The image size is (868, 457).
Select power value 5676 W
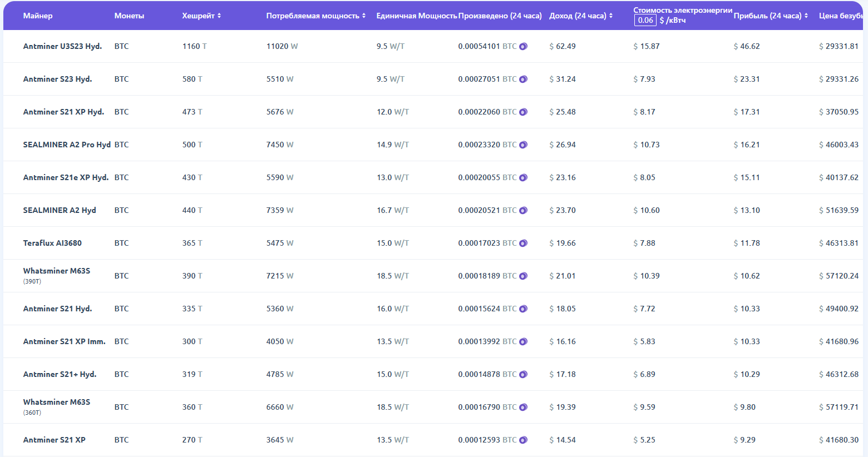pos(280,112)
